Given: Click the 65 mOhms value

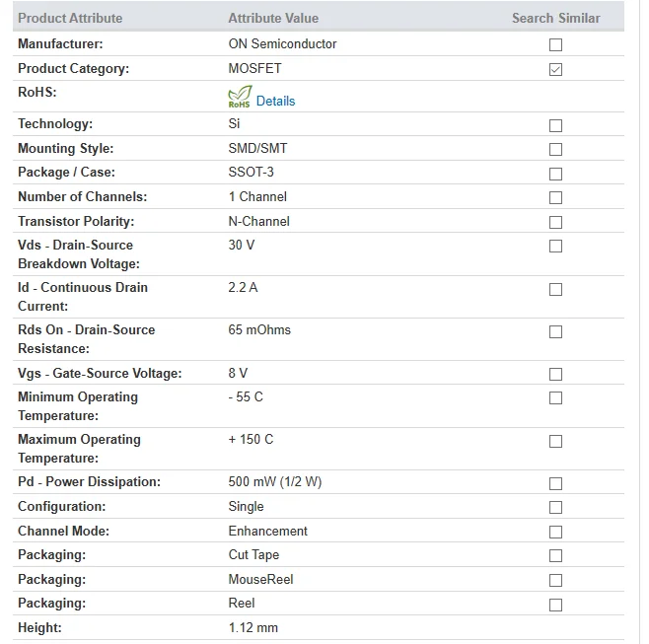Looking at the screenshot, I should pos(259,329).
